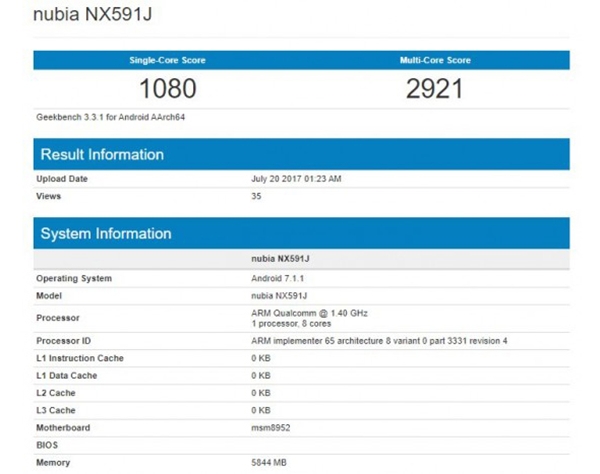
Task: Click the Views count of 35
Action: (257, 196)
